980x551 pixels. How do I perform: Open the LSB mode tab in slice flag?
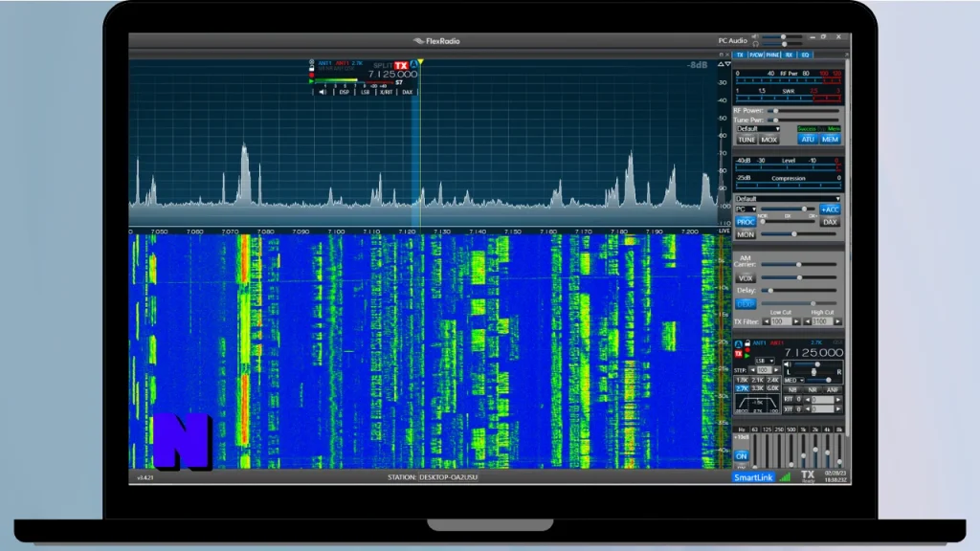click(x=365, y=92)
